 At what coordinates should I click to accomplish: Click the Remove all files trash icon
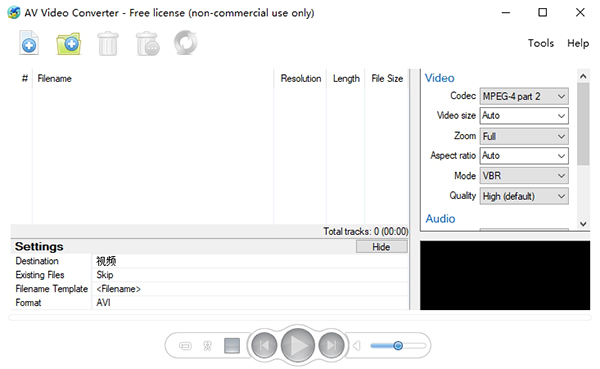148,44
